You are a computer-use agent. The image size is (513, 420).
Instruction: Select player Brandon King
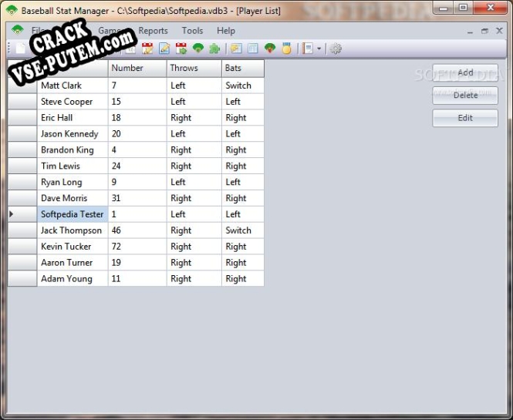[73, 150]
